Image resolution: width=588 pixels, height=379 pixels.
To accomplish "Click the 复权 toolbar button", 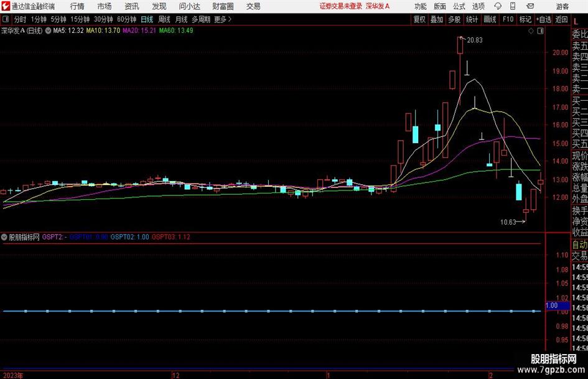I will [x=419, y=19].
